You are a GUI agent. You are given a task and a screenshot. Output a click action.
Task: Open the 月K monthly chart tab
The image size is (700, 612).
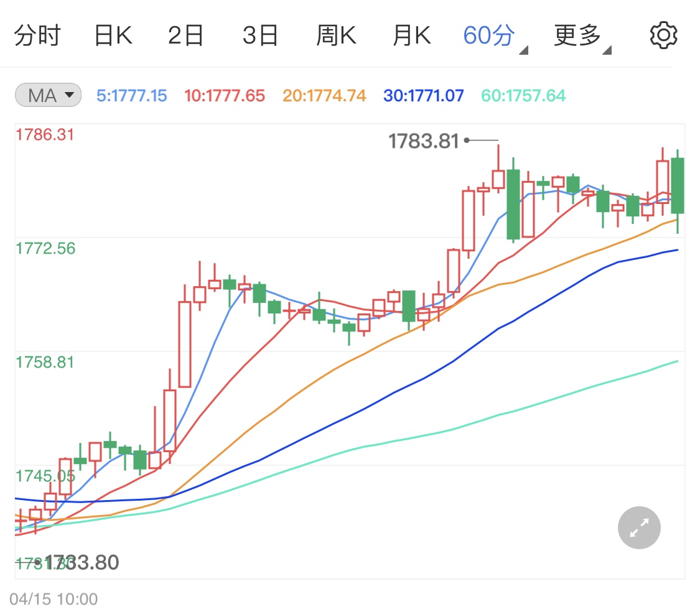(412, 35)
